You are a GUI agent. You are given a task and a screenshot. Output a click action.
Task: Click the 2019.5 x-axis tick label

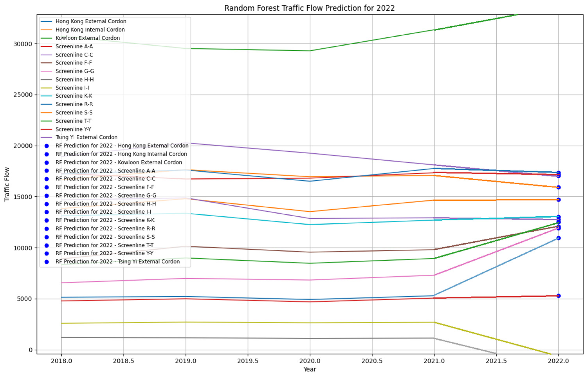pyautogui.click(x=248, y=361)
